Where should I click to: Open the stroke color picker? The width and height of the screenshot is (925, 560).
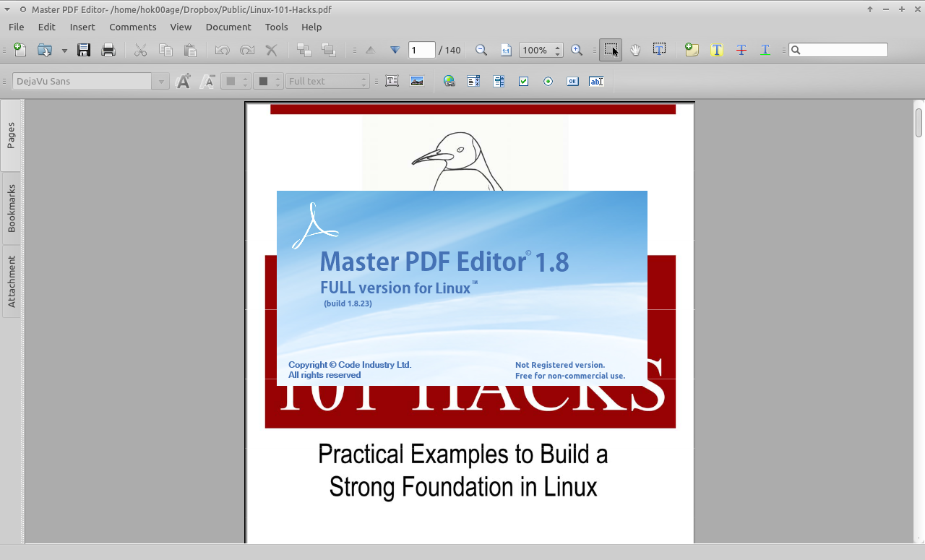[236, 81]
